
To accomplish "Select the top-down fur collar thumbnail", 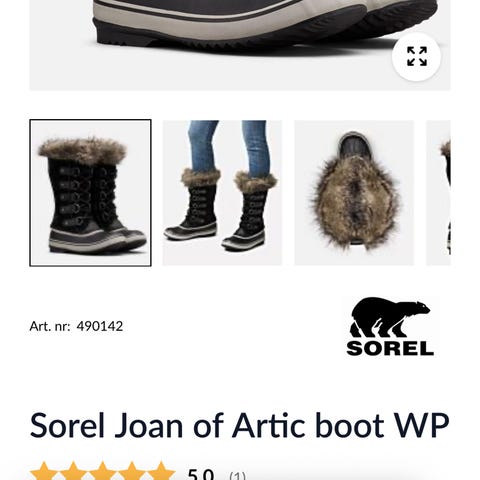I will pos(354,193).
